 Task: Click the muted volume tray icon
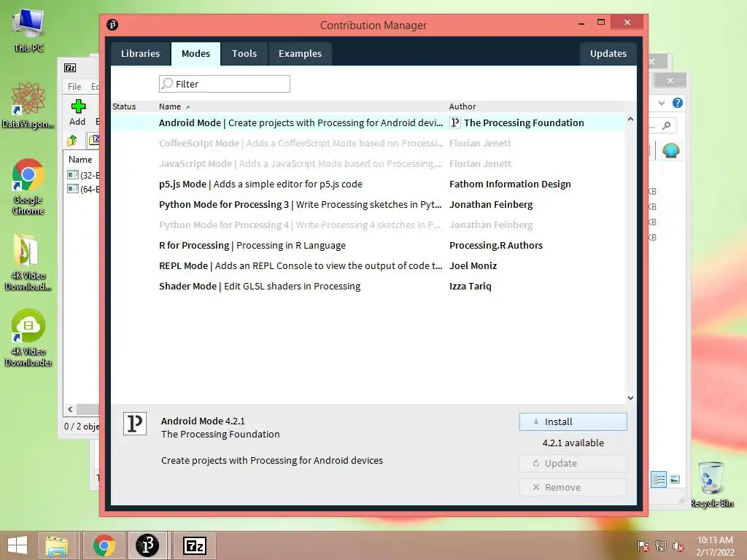[x=678, y=546]
